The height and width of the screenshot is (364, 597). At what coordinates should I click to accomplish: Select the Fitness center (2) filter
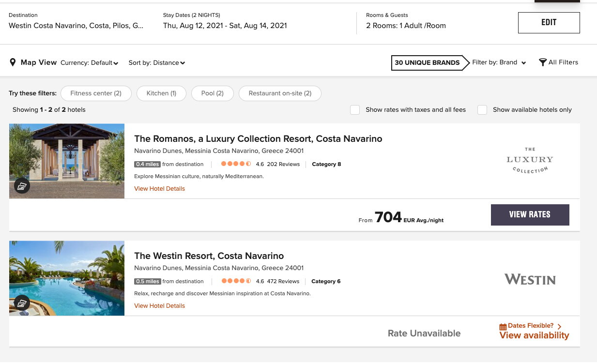[x=96, y=93]
